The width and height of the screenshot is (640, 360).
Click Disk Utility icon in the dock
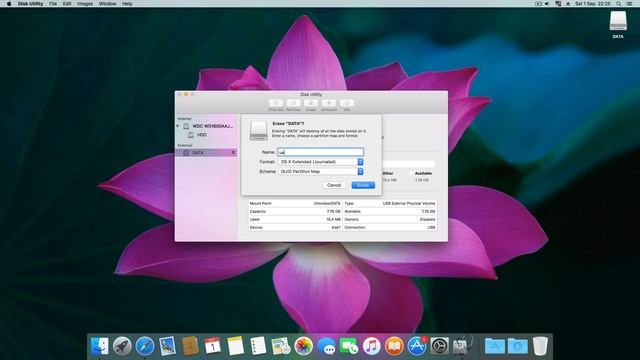(x=462, y=346)
